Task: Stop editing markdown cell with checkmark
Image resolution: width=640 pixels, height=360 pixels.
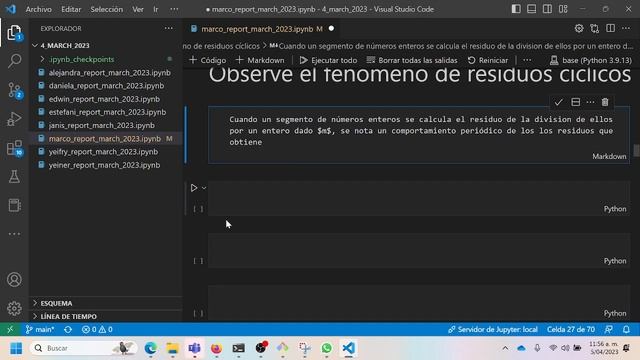Action: click(558, 102)
